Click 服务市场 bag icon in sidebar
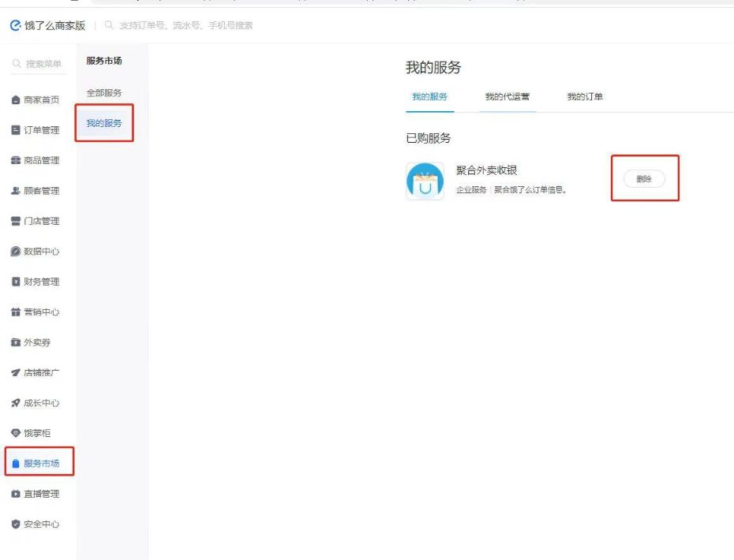734x560 pixels. 16,464
